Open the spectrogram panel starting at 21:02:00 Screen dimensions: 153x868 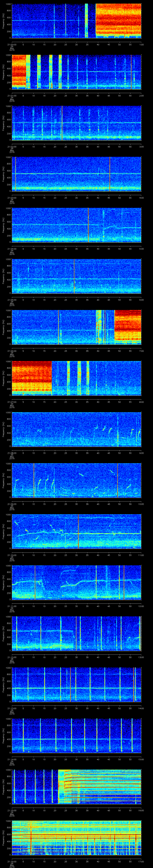pos(77,123)
